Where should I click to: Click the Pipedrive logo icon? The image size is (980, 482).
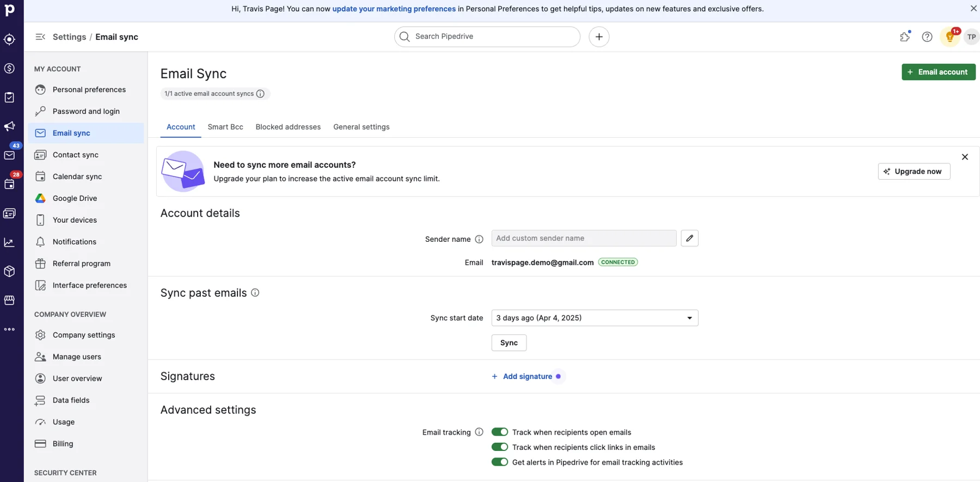click(x=10, y=10)
